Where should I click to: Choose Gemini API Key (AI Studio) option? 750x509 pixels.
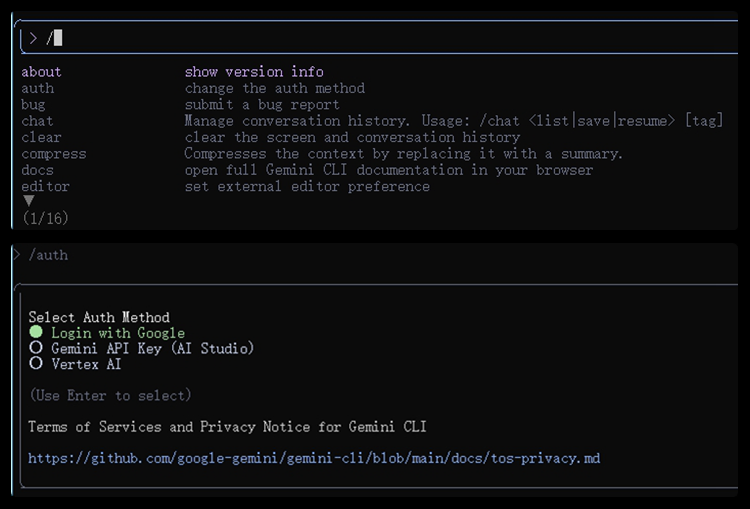(x=142, y=348)
